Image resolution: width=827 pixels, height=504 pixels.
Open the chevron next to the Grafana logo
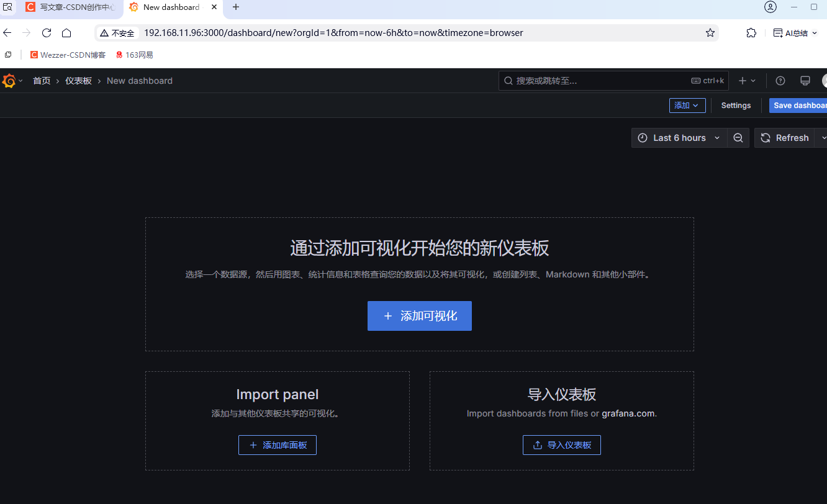[20, 81]
